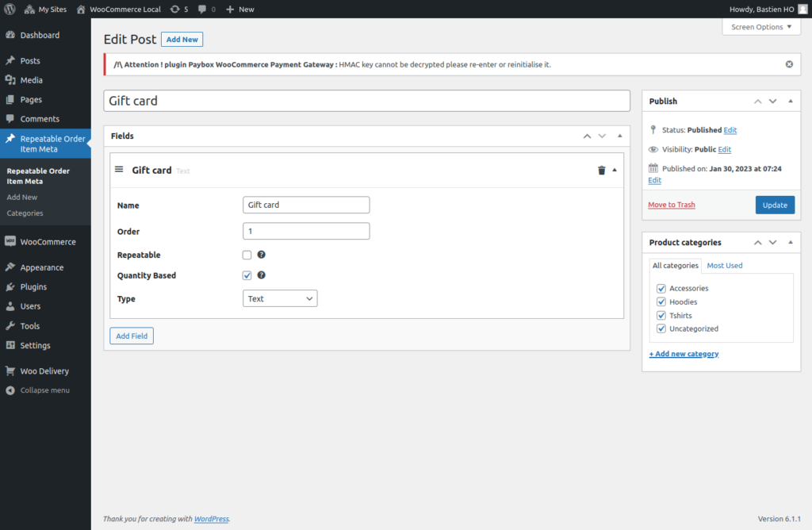Open WooCommerce in the sidebar menu
The height and width of the screenshot is (530, 812).
48,242
